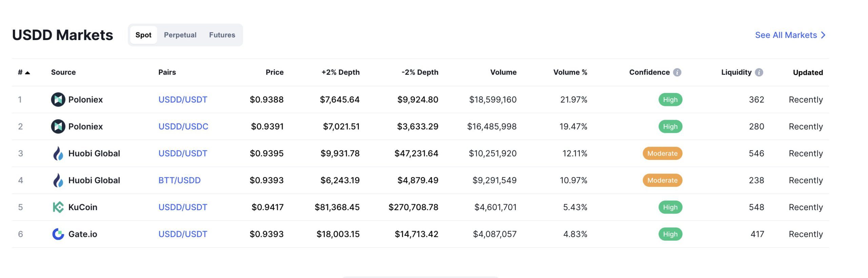Click the volume percentage 21.97%
This screenshot has height=278, width=868.
[574, 99]
